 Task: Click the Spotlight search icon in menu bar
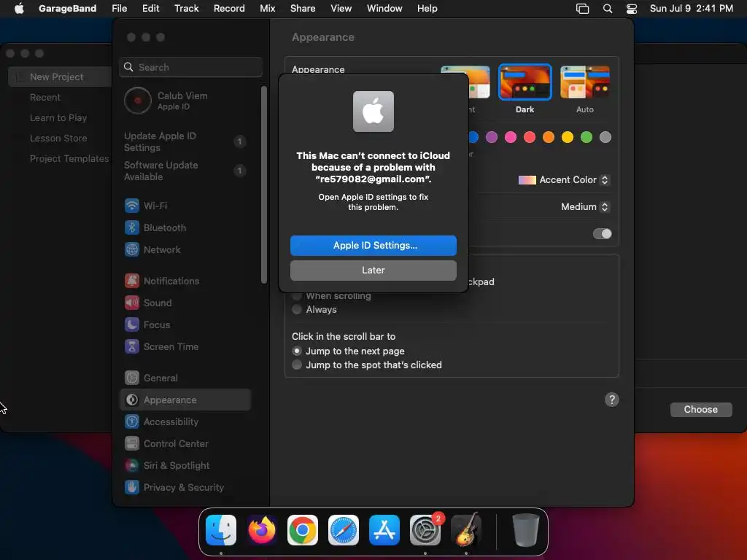[608, 9]
